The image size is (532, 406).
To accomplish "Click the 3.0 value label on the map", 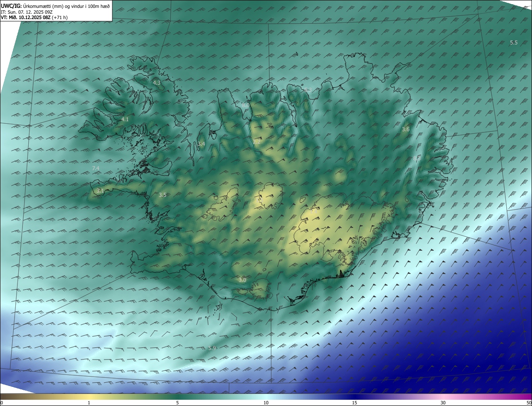I will point(242,280).
